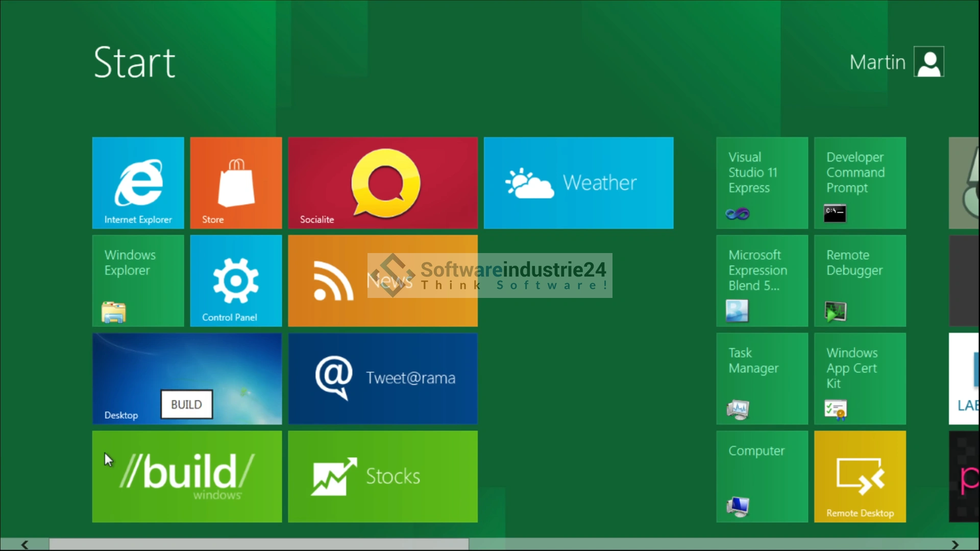
Task: Open Developer Command Prompt tile
Action: pyautogui.click(x=860, y=183)
